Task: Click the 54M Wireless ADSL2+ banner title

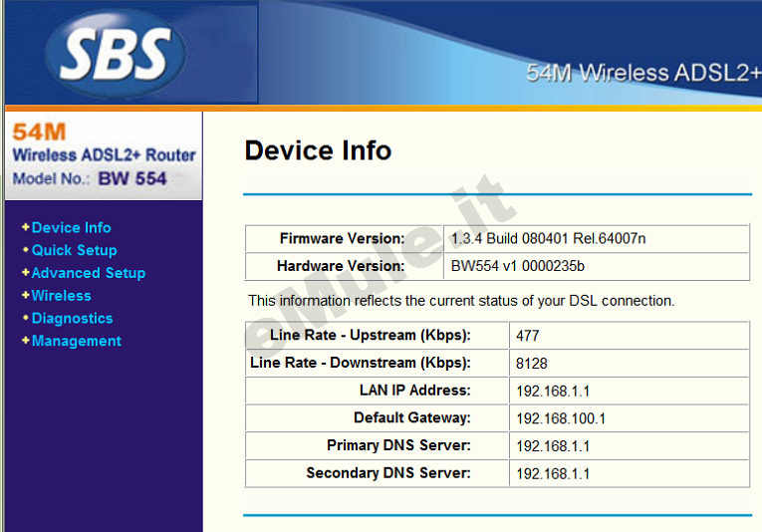Action: 643,73
